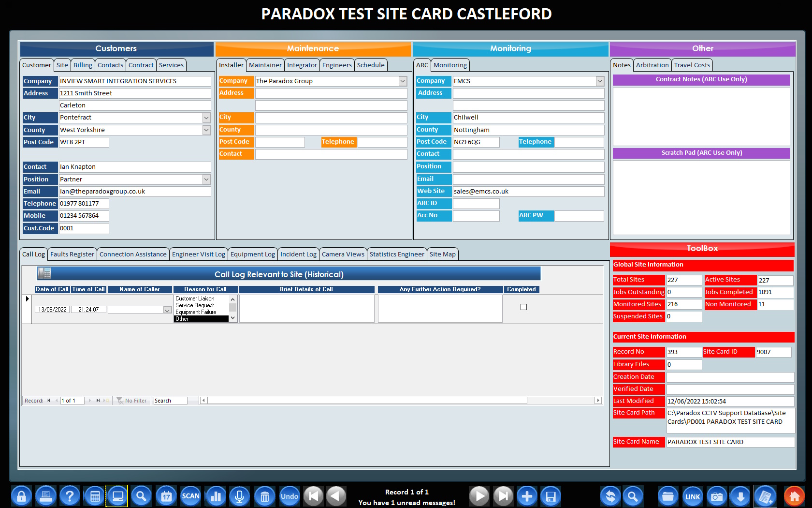Viewport: 812px width, 508px height.
Task: Add a new record with the plus icon
Action: [527, 496]
